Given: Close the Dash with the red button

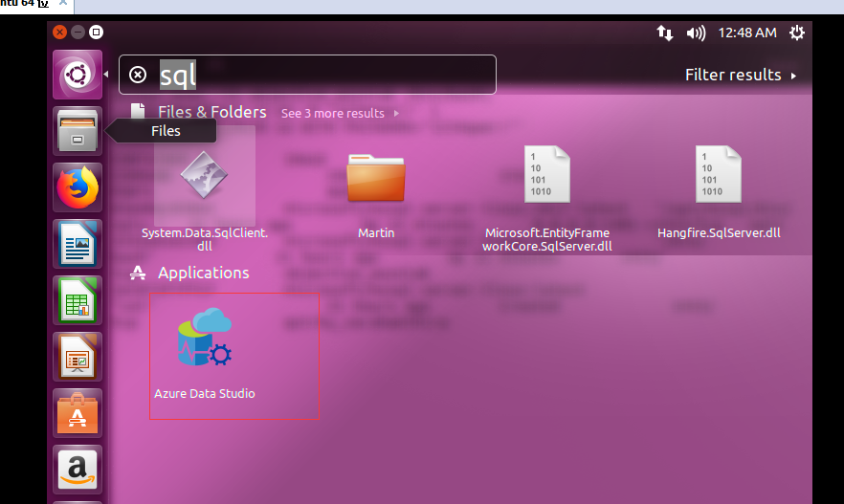Looking at the screenshot, I should 59,33.
